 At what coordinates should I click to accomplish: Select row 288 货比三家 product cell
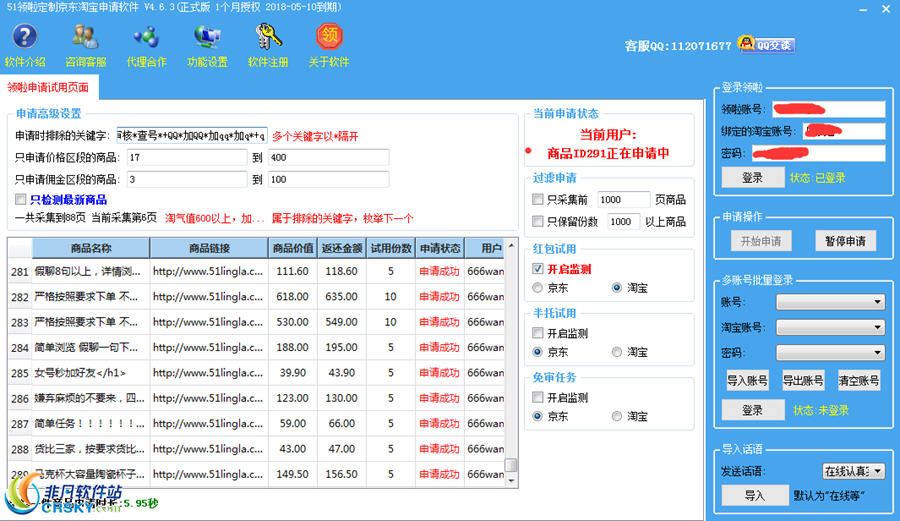coord(91,448)
